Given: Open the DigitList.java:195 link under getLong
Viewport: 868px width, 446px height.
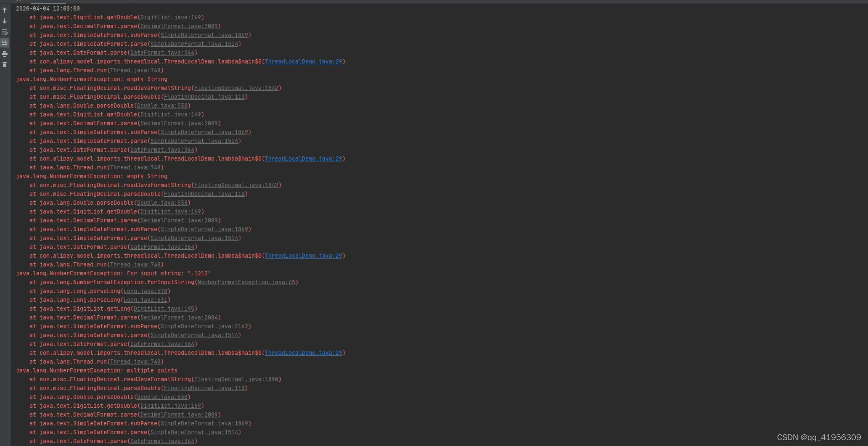Looking at the screenshot, I should pyautogui.click(x=164, y=309).
